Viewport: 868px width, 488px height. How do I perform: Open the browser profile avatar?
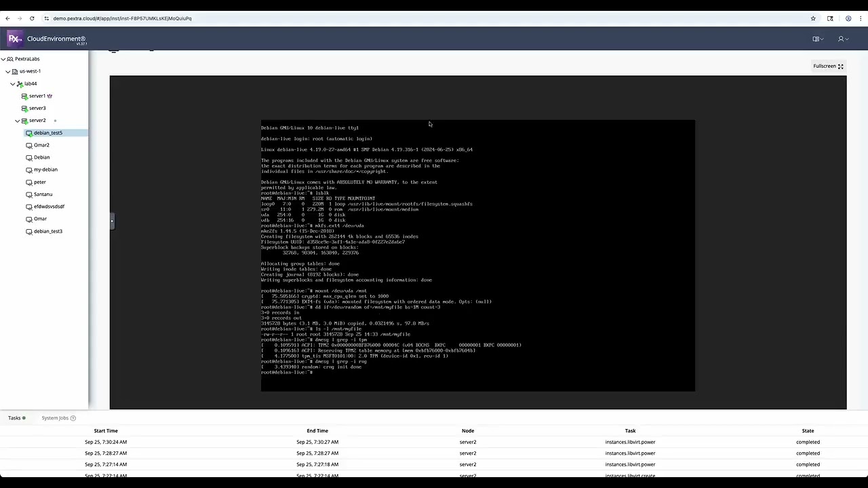pyautogui.click(x=848, y=18)
